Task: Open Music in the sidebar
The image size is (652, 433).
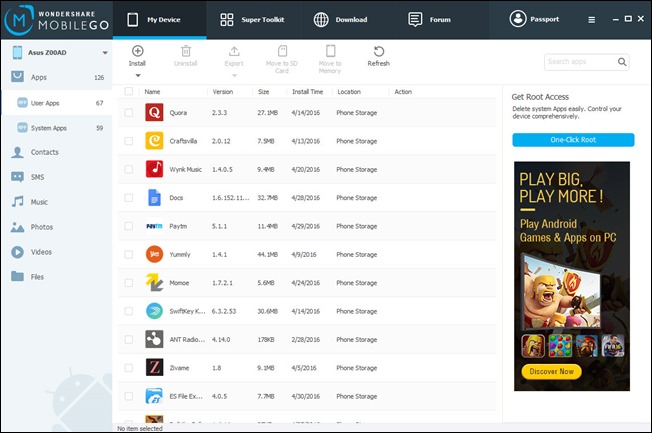Action: coord(57,202)
